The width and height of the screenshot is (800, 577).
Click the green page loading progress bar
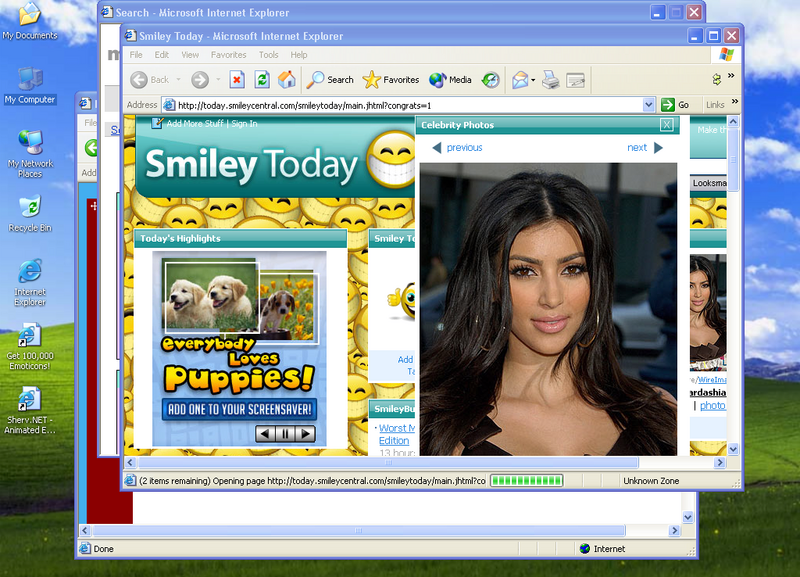coord(527,481)
